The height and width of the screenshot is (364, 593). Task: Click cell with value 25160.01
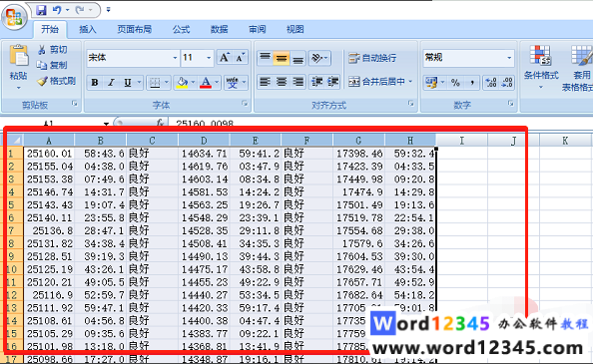(49, 154)
